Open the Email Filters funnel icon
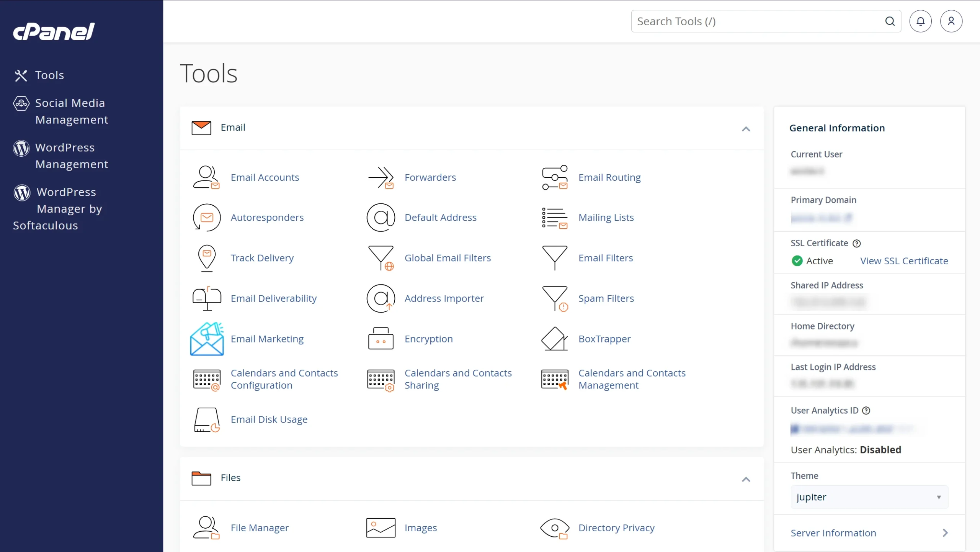The height and width of the screenshot is (552, 980). [x=555, y=258]
